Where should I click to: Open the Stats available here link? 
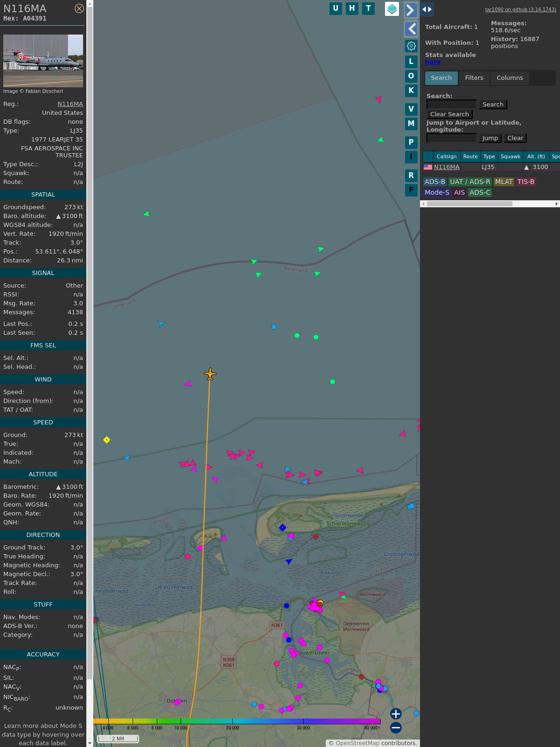coord(433,62)
